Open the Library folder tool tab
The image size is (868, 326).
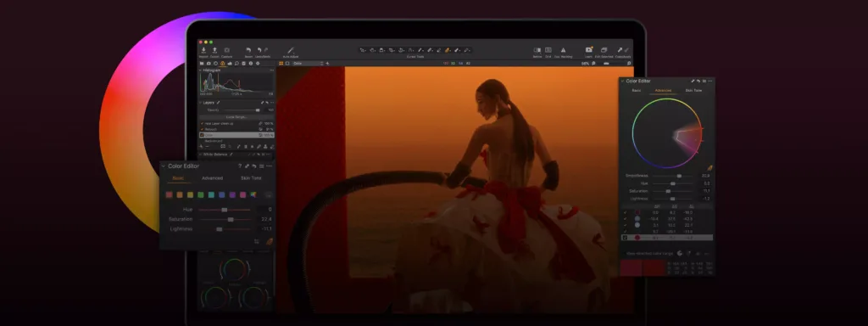202,63
